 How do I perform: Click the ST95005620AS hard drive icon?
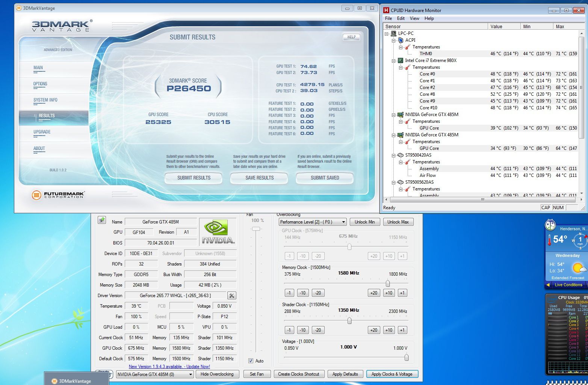(401, 182)
